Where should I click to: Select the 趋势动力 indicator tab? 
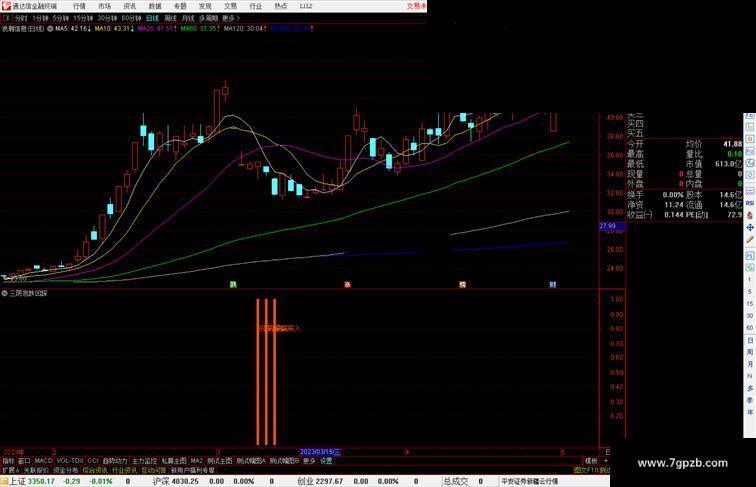click(x=115, y=461)
